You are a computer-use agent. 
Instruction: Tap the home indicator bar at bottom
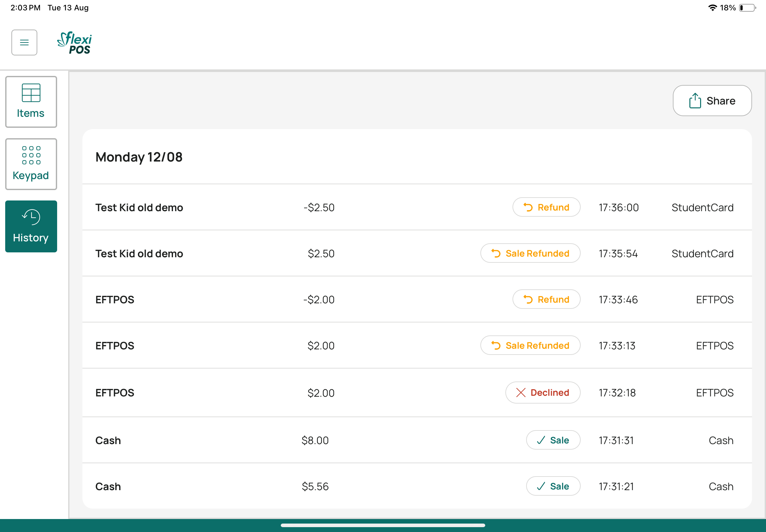[382, 525]
